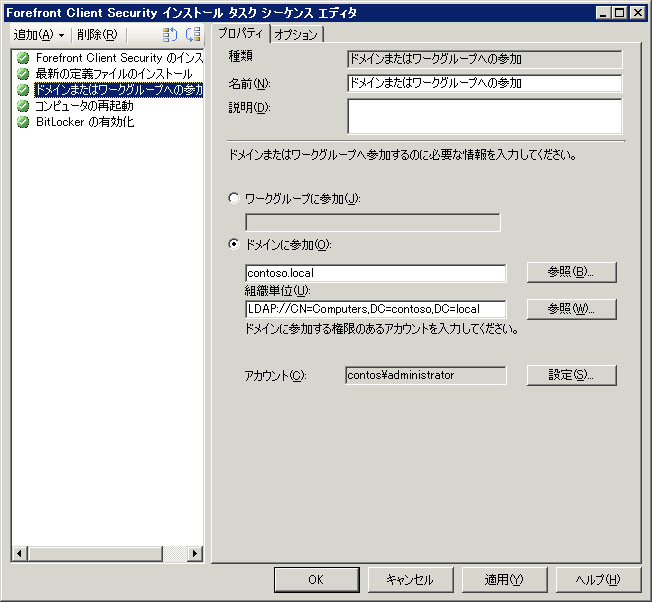Click the 説明(D) text area
652x602 pixels.
point(484,116)
